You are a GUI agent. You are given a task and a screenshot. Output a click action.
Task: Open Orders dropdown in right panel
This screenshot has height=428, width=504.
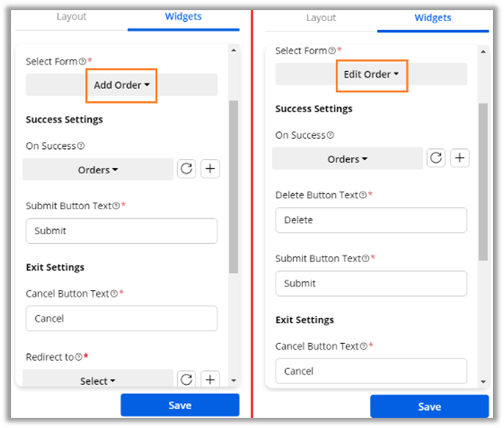click(347, 158)
